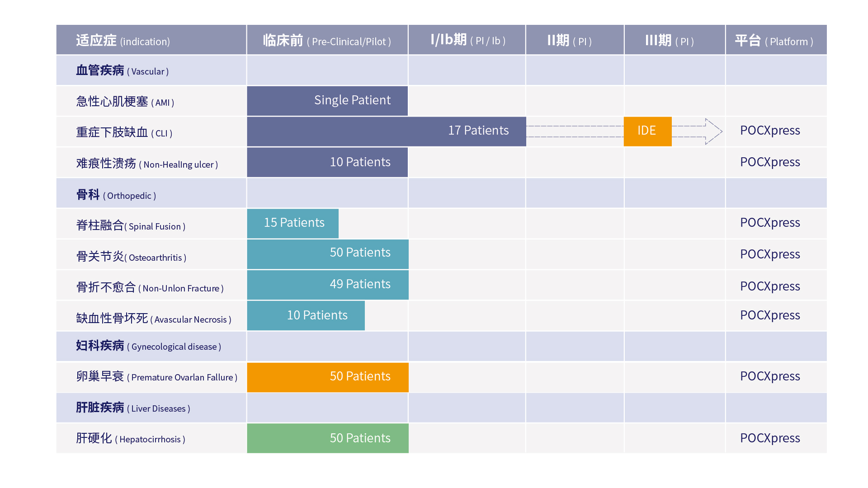Select the Platform column header
Screen dimensions: 868x488
(774, 41)
